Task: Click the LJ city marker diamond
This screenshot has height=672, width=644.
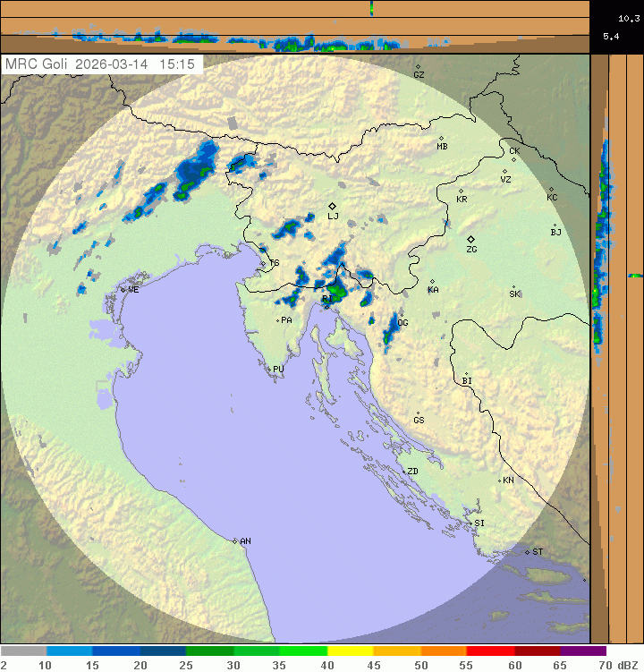Action: pos(332,206)
